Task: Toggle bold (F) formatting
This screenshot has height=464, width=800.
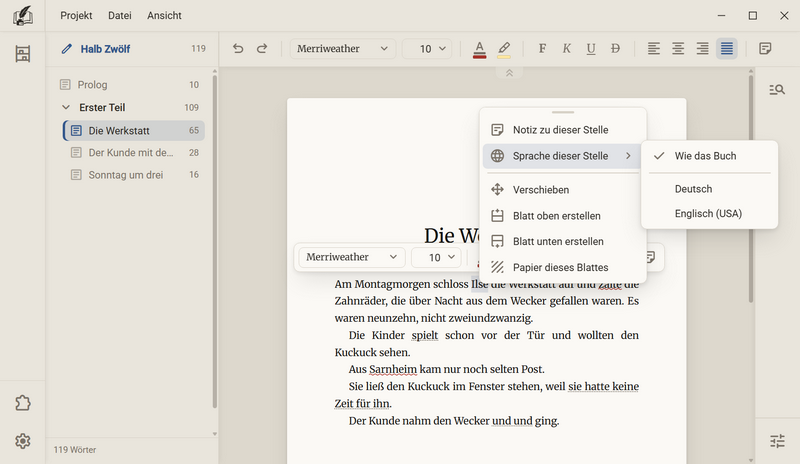Action: [542, 48]
